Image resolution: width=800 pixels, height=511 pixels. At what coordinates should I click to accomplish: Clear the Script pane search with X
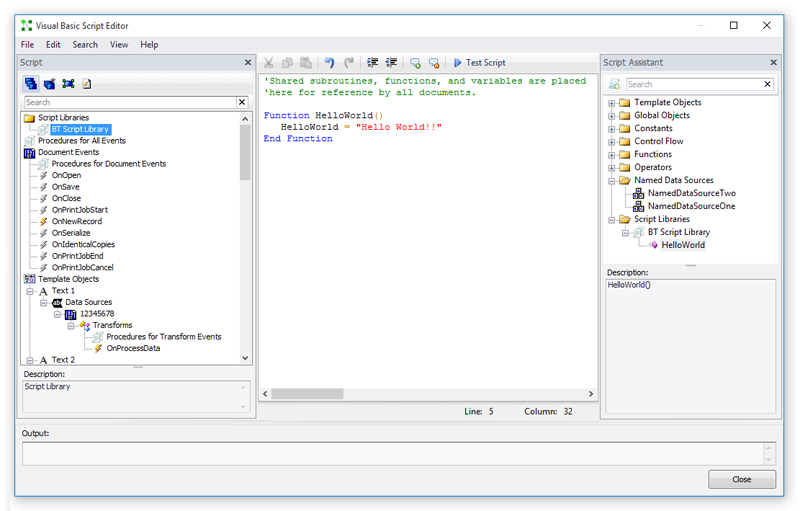tap(242, 102)
